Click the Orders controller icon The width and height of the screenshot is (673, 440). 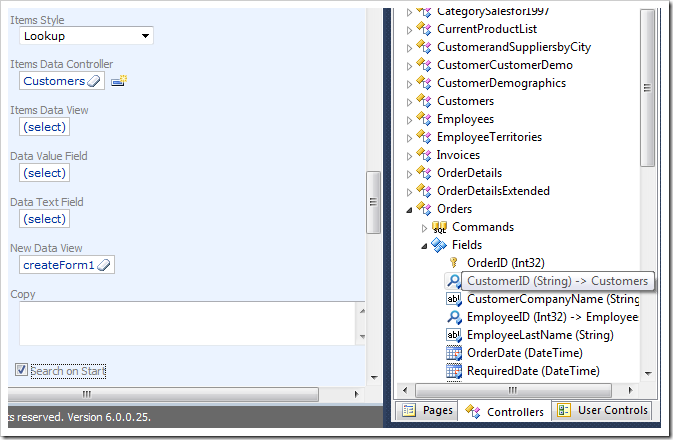(424, 209)
